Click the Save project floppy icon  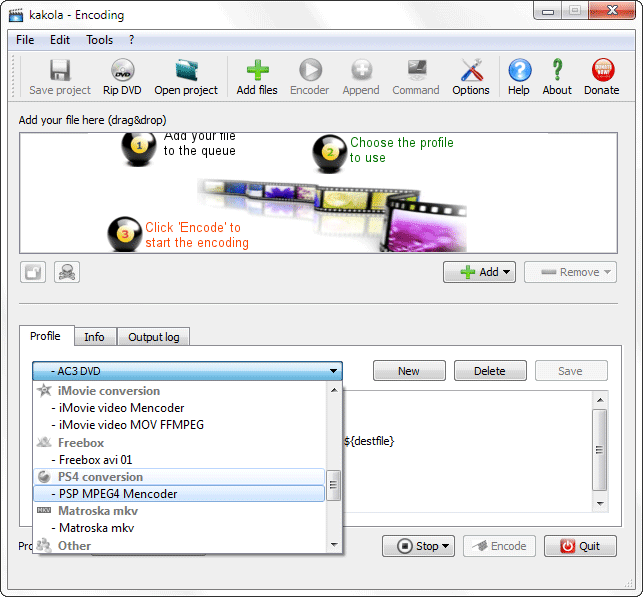(60, 70)
